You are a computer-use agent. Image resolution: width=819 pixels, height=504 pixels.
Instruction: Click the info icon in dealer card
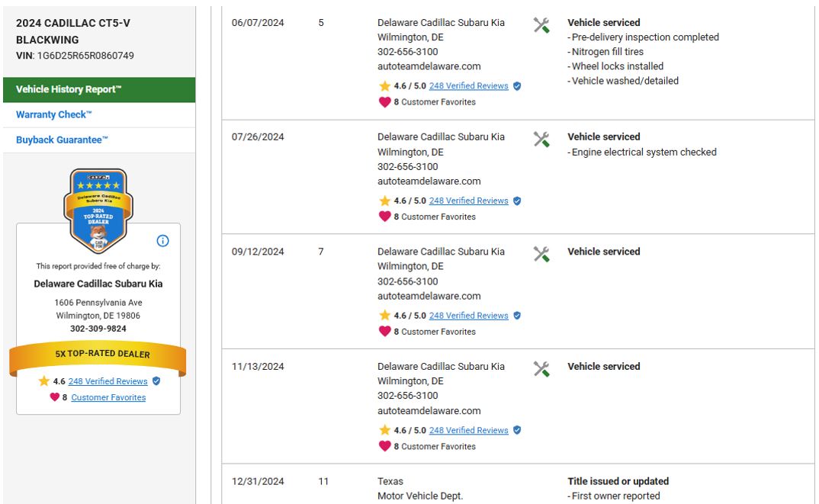click(162, 241)
